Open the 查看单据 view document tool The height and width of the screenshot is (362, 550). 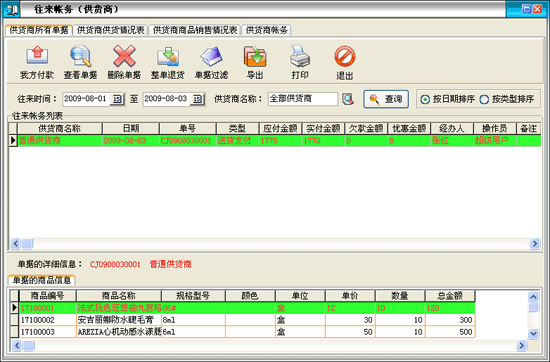(80, 56)
